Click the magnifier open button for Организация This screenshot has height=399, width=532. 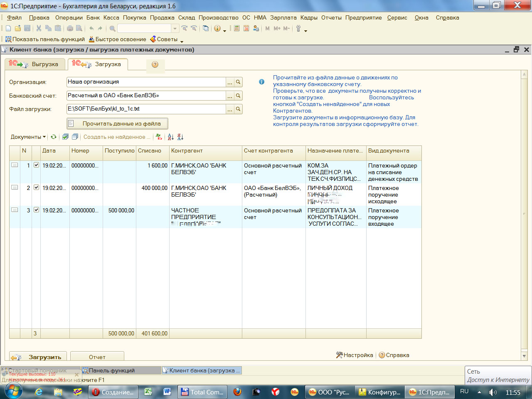tap(238, 82)
